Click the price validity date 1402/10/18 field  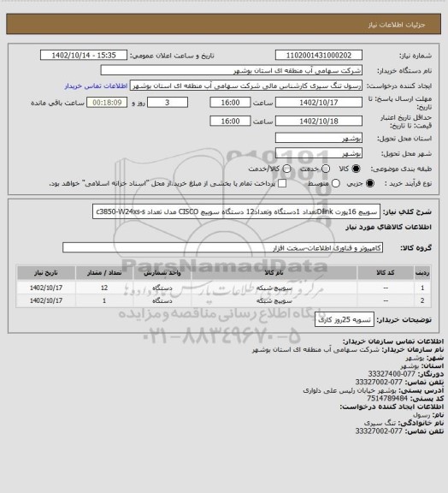(x=319, y=121)
